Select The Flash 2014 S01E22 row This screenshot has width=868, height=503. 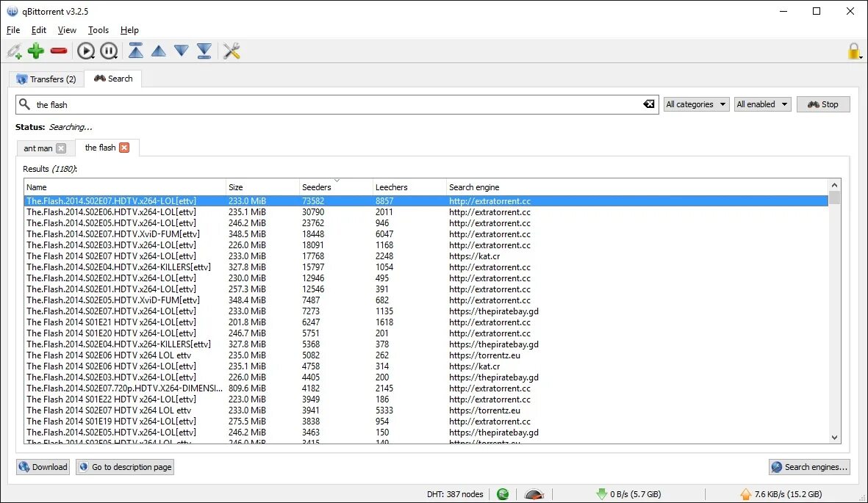(x=426, y=399)
